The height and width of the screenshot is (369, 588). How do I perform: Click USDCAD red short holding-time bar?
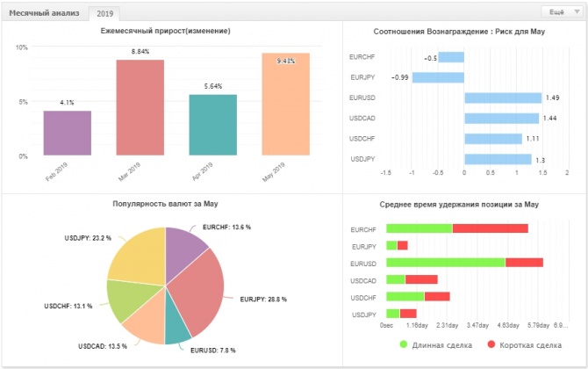(421, 279)
